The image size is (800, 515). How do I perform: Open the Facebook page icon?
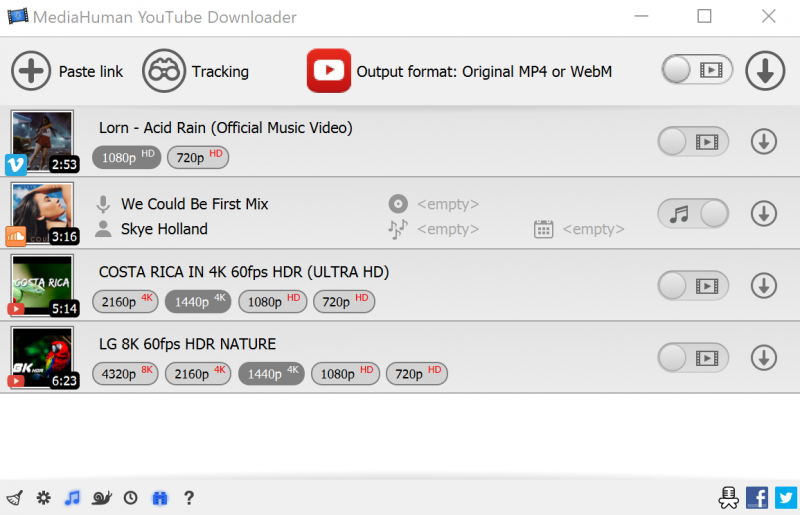pos(757,497)
